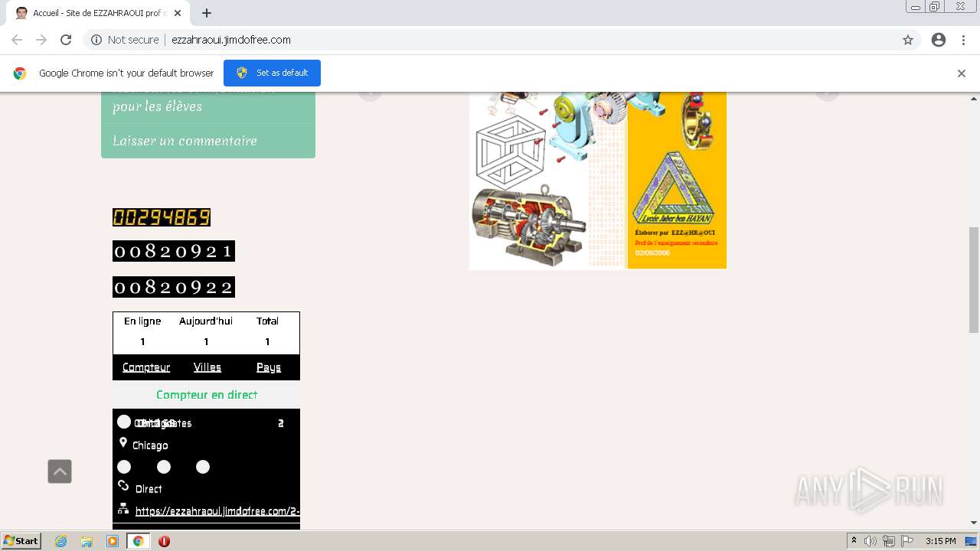Open the network connection tray icon
The image size is (980, 551).
coord(889,541)
